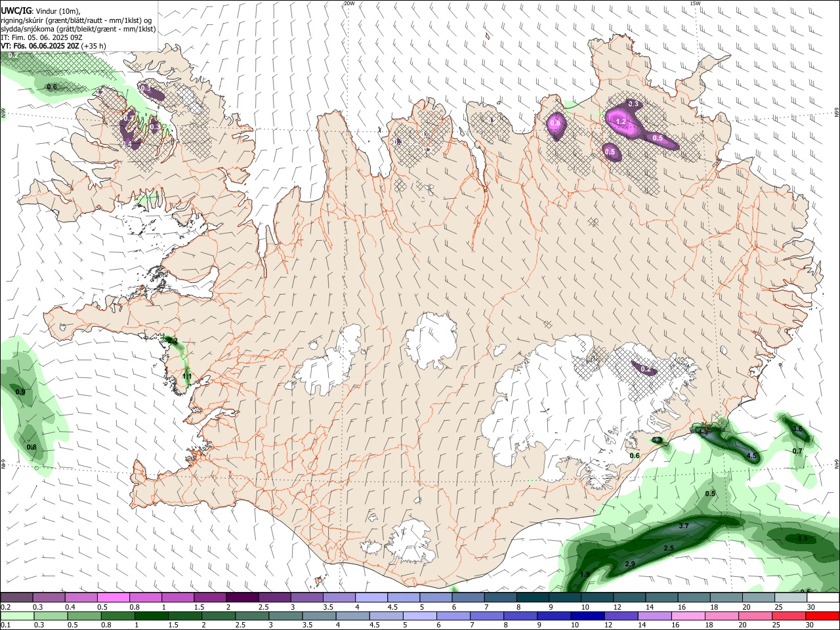Pick the lower legend swatch labeled 14

(654, 616)
